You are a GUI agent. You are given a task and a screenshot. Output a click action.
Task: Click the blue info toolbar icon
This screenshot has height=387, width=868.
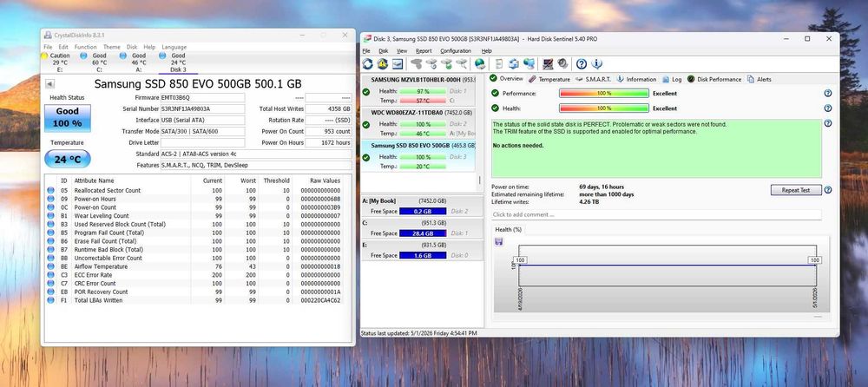597,63
